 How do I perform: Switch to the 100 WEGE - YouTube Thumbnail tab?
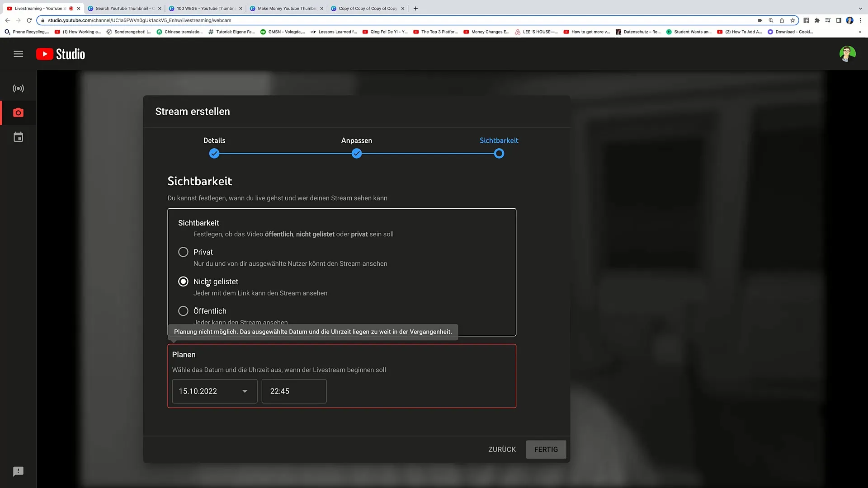pos(206,8)
